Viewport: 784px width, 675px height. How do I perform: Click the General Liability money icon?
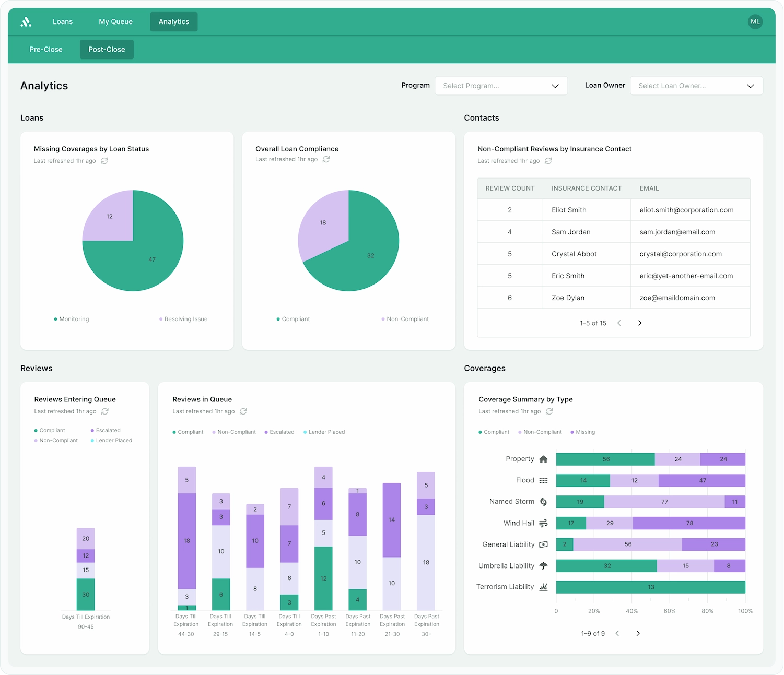coord(543,544)
